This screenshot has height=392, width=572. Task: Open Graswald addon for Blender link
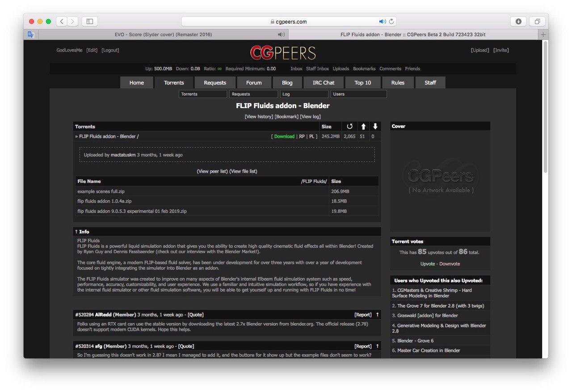(428, 316)
